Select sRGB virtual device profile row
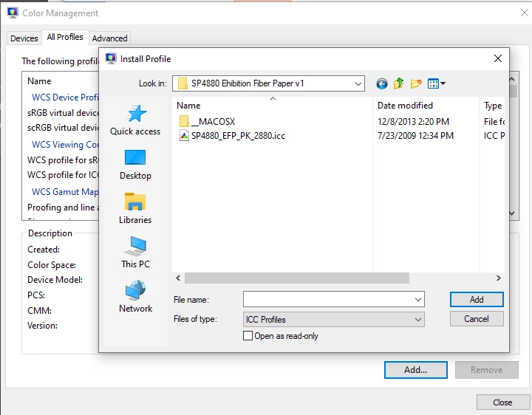The width and height of the screenshot is (532, 415). [x=63, y=112]
